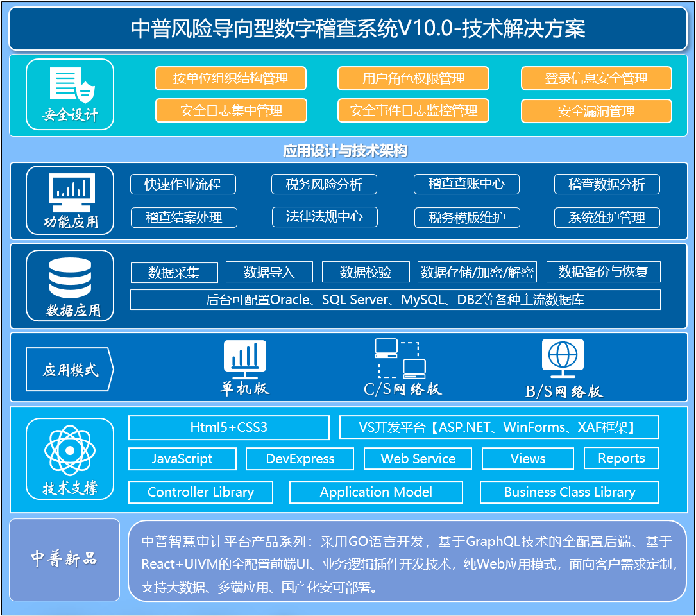Select Controller Library box

[201, 492]
